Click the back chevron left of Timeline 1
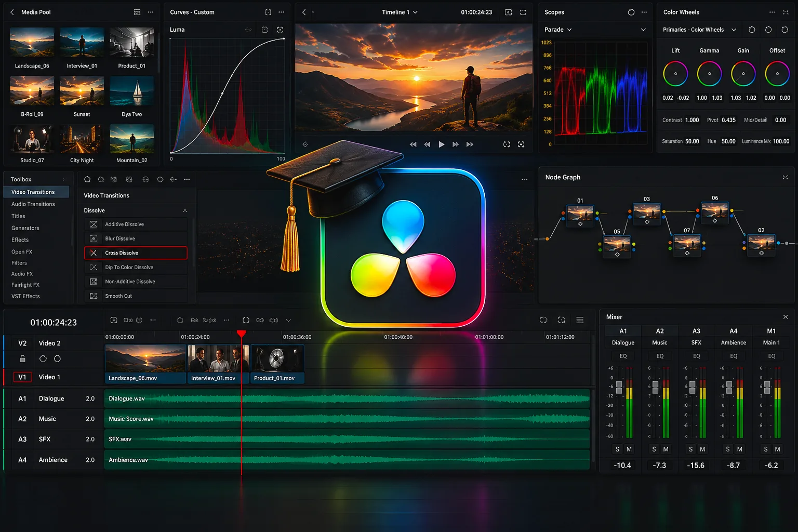This screenshot has height=532, width=798. (x=304, y=12)
